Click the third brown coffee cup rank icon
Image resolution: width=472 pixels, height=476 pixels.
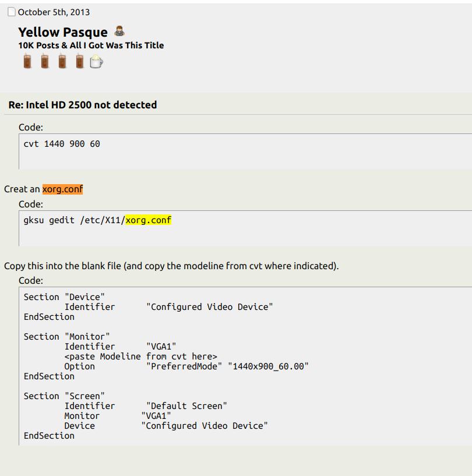(x=62, y=61)
